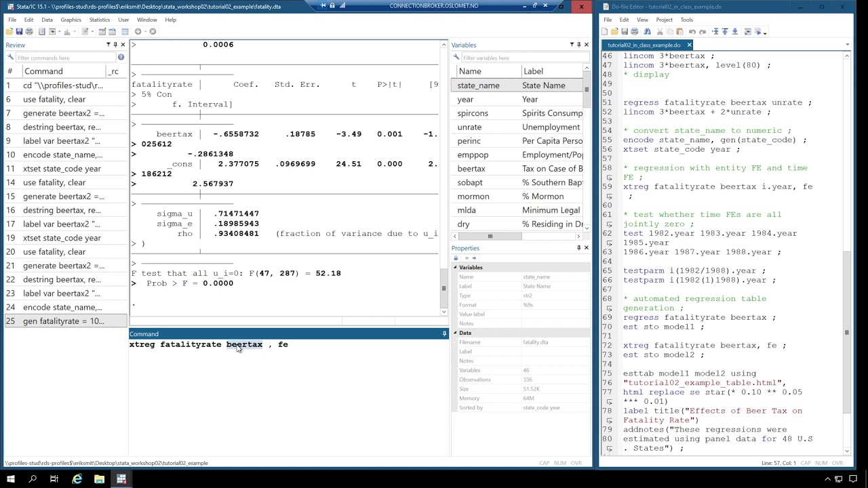Collapse the Variables section in Properties

(456, 267)
